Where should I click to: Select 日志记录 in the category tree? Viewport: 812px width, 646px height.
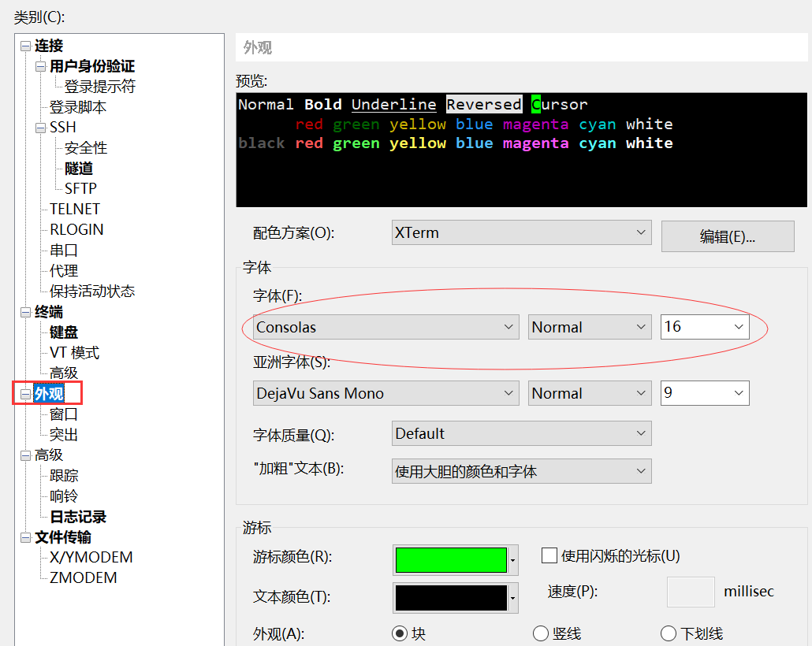(x=78, y=517)
